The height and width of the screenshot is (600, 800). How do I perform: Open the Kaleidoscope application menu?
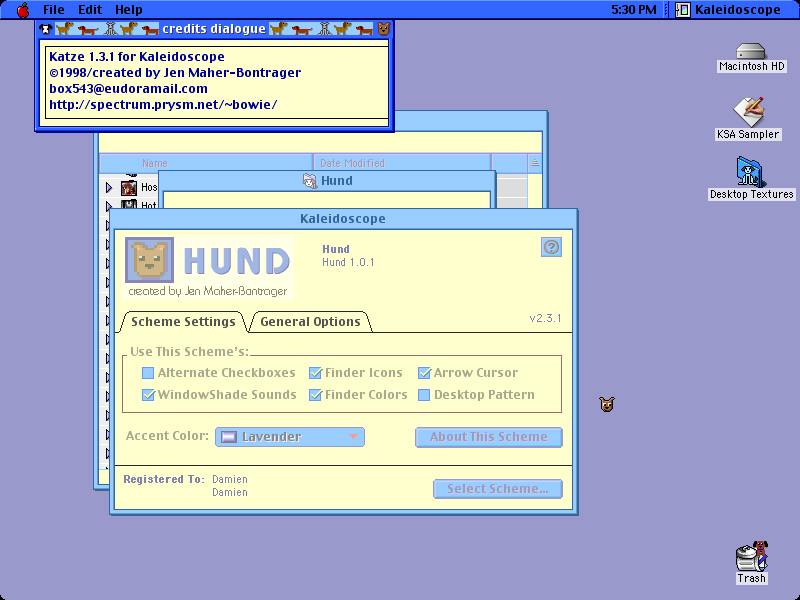728,10
